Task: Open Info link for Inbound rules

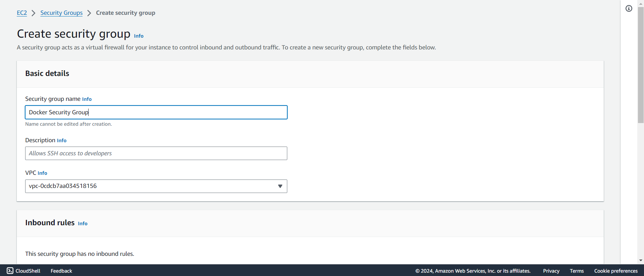Action: tap(83, 224)
